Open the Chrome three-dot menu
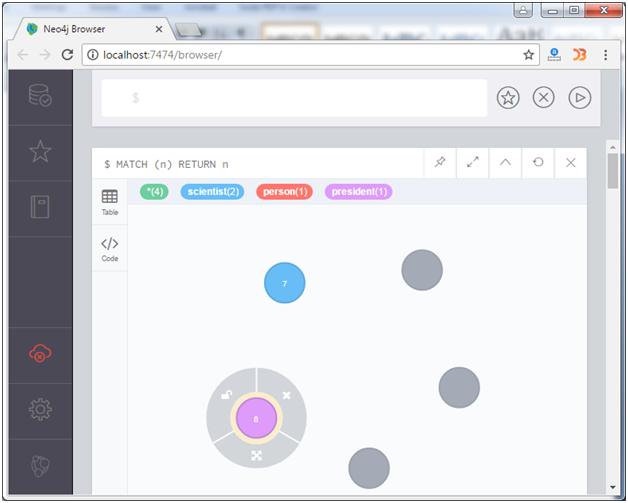Image resolution: width=628 pixels, height=503 pixels. pyautogui.click(x=606, y=55)
